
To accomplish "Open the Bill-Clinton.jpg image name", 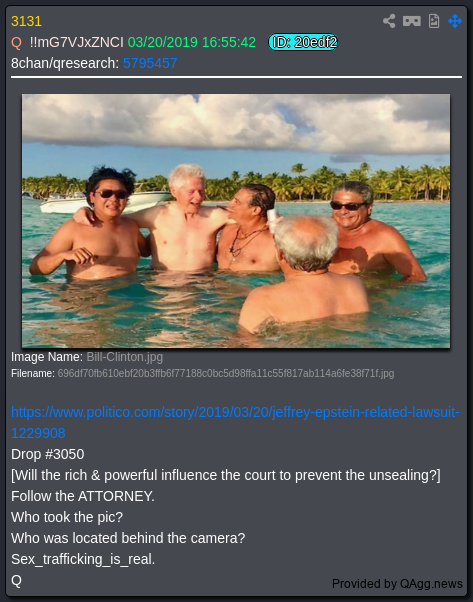I will click(124, 357).
